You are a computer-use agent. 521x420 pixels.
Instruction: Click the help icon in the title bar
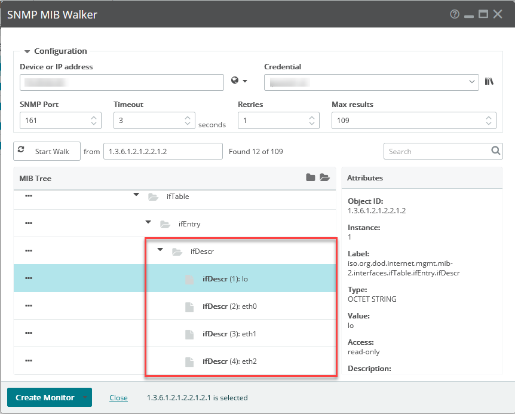click(454, 14)
